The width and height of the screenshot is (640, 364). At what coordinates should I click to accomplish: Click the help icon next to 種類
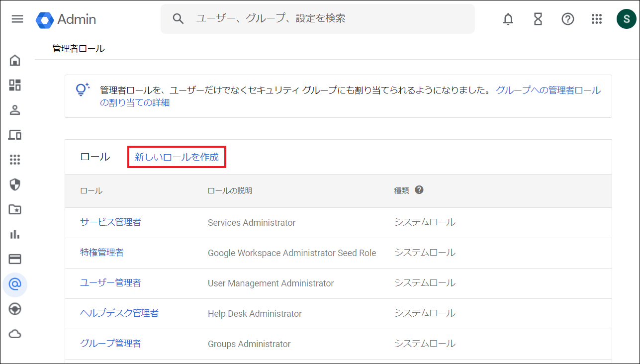coord(419,190)
